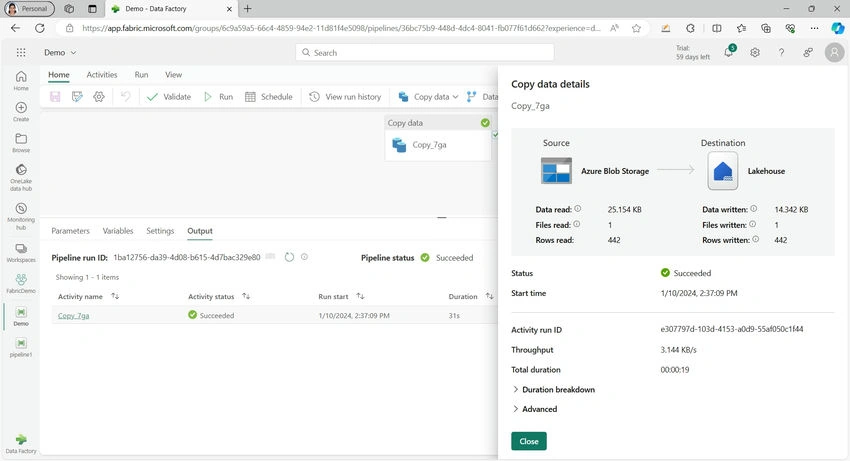Switch to the Home ribbon tab
Viewport: 850px width, 461px height.
point(59,75)
